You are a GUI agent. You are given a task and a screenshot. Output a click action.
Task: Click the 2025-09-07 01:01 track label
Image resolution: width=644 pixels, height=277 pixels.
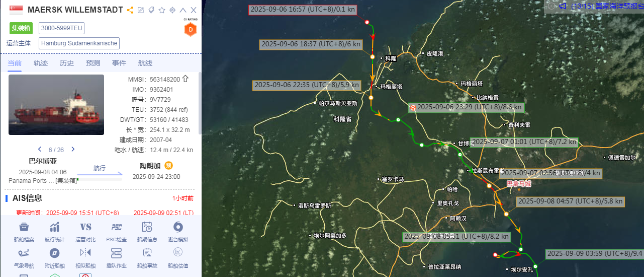(524, 142)
